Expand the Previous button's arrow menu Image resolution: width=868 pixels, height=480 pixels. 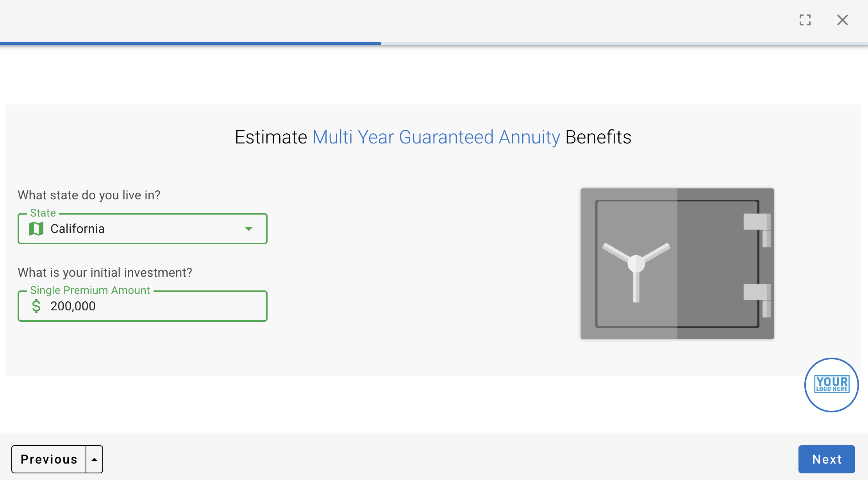click(x=95, y=459)
